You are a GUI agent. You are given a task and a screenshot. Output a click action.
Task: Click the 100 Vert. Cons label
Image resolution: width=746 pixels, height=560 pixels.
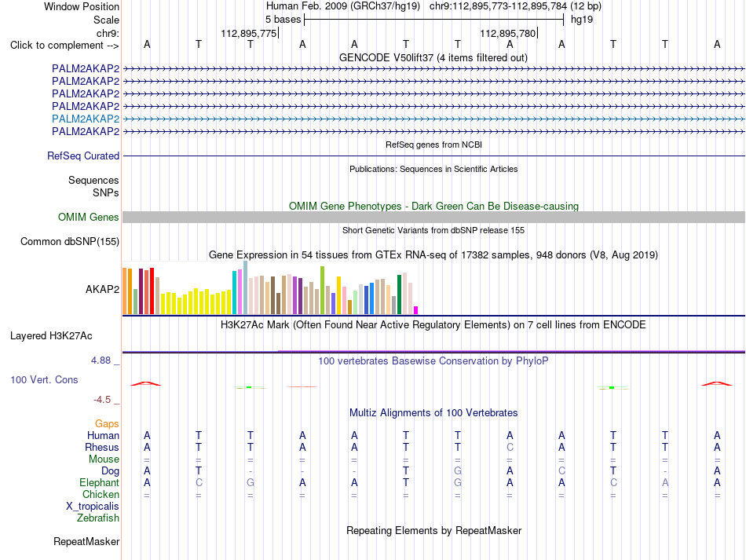[44, 379]
